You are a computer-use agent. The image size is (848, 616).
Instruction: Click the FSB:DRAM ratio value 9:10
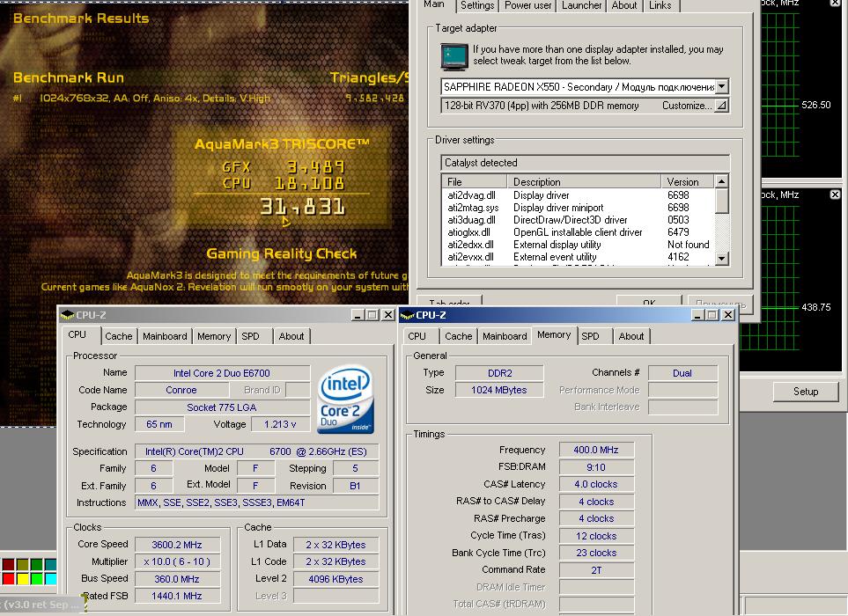pyautogui.click(x=596, y=467)
